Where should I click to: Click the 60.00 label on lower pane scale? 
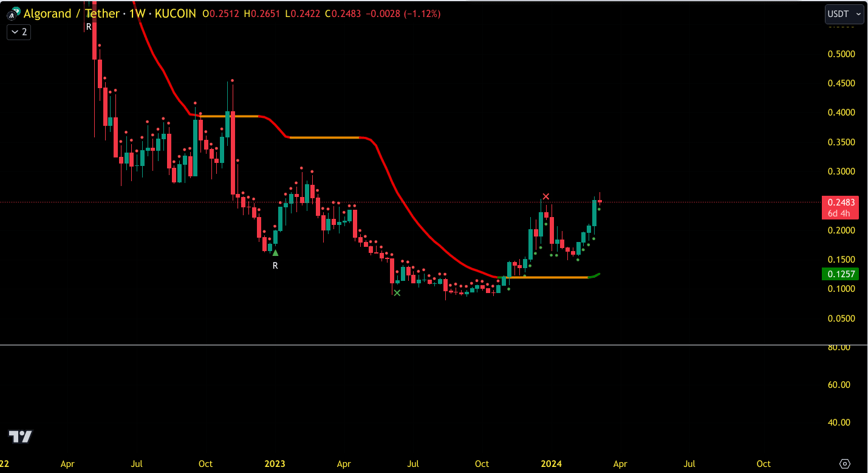(x=839, y=385)
